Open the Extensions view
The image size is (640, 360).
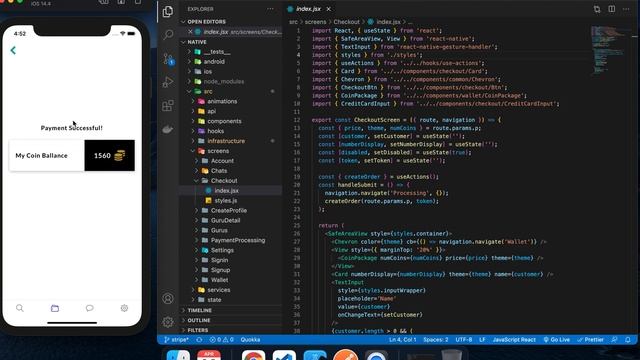(168, 106)
